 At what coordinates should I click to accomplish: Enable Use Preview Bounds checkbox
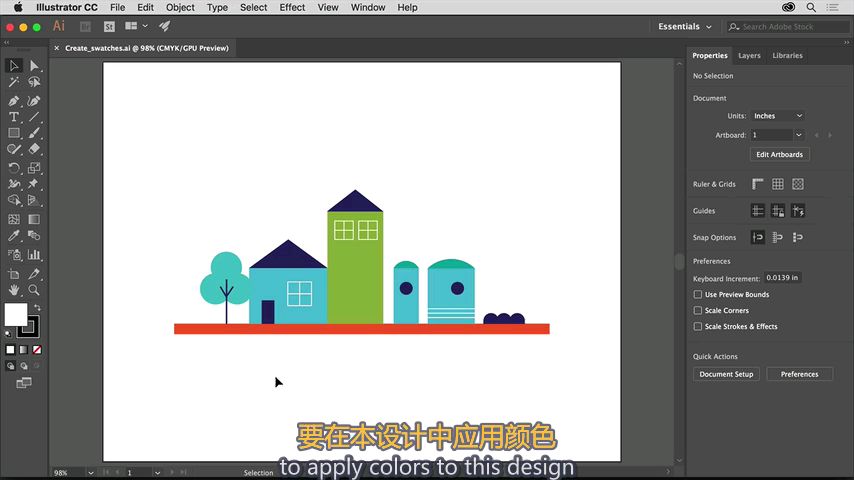698,295
